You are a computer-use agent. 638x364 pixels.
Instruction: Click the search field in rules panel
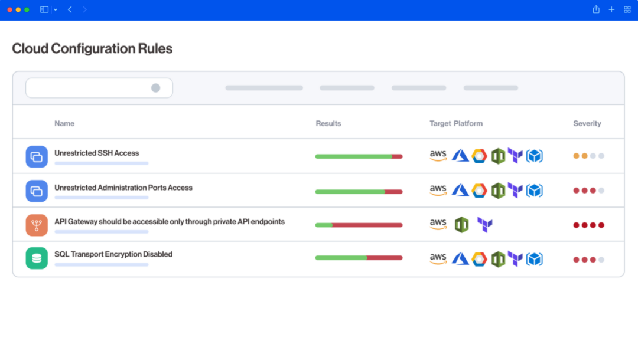click(89, 88)
